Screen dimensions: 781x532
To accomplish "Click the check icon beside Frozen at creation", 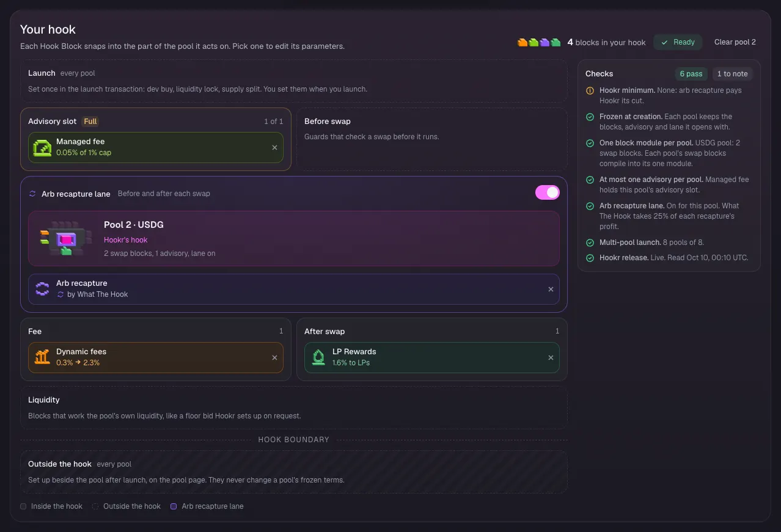I will click(x=590, y=117).
